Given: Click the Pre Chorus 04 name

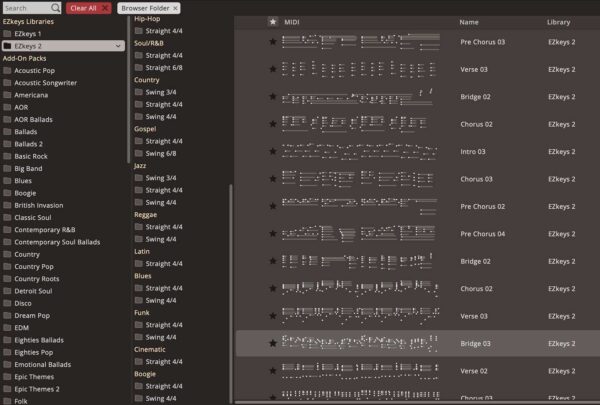Looking at the screenshot, I should (483, 234).
